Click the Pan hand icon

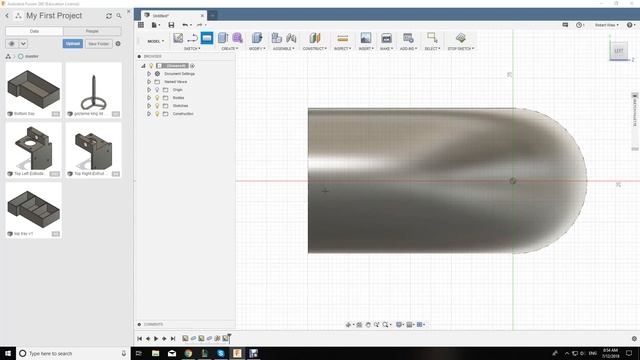(x=368, y=324)
